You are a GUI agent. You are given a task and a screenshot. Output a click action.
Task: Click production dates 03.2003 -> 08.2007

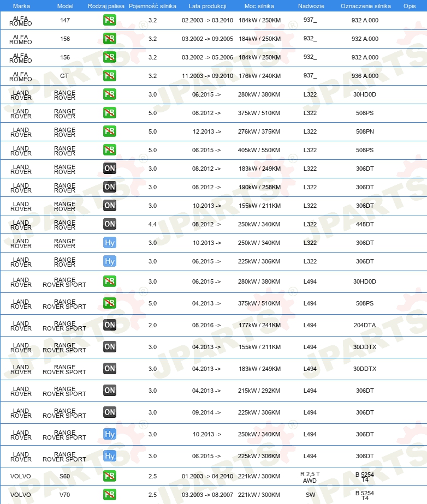coord(207,495)
